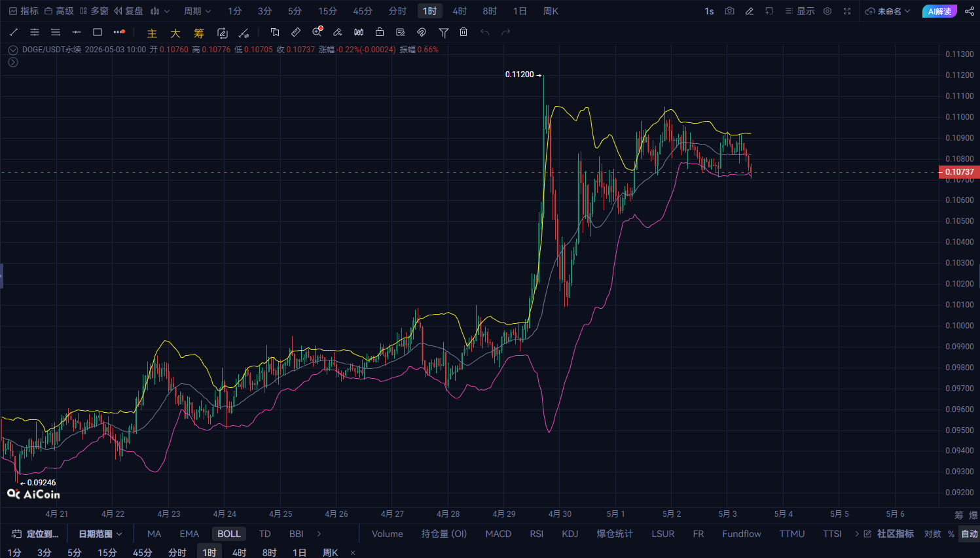Viewport: 980px width, 558px height.
Task: Select the trend line drawing tool
Action: [14, 32]
